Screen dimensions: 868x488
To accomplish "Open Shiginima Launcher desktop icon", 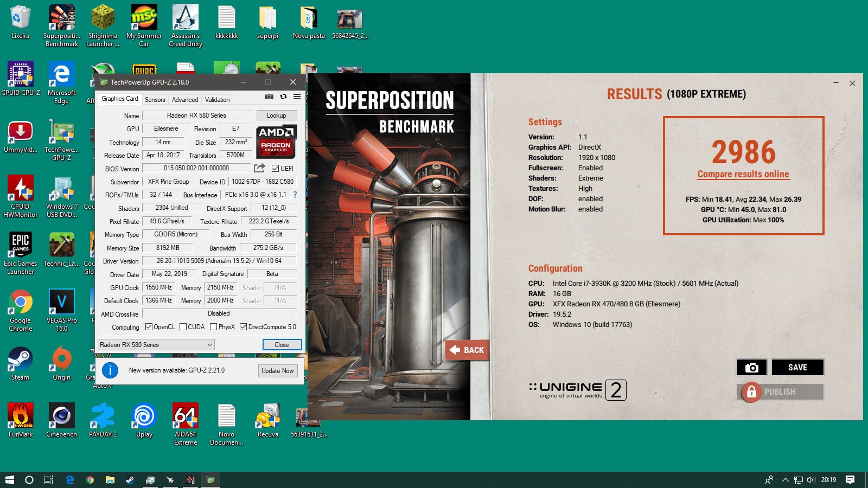I will (103, 25).
